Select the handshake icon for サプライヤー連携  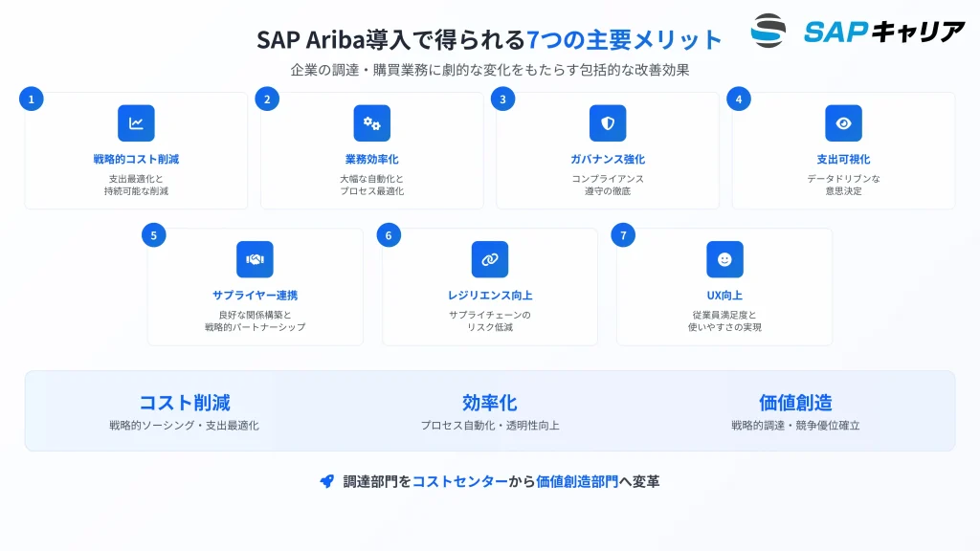[255, 259]
